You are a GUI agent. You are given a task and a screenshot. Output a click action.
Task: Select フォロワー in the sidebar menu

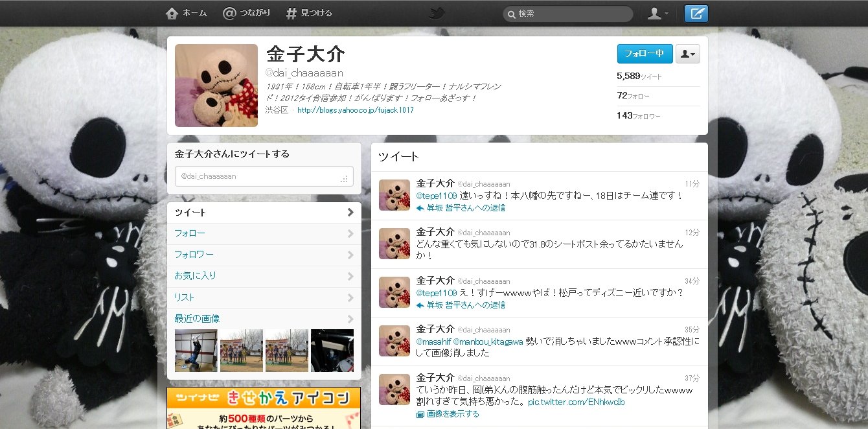(x=194, y=255)
